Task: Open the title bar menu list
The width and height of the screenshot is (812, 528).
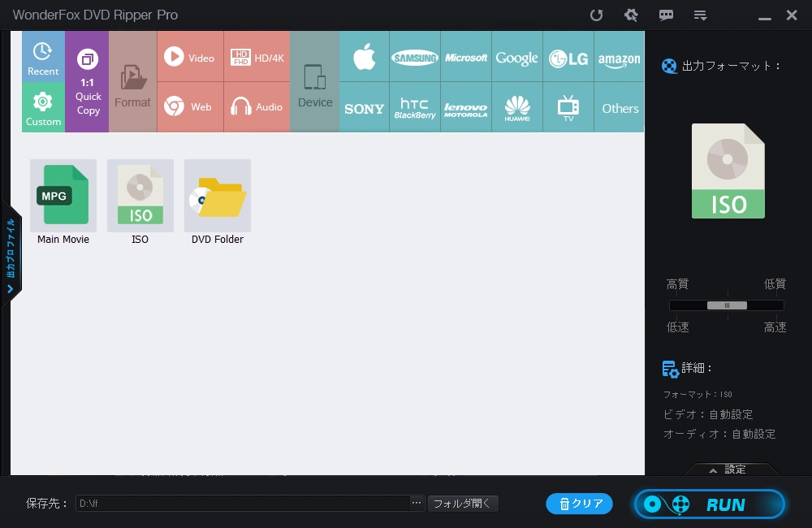Action: click(x=700, y=15)
